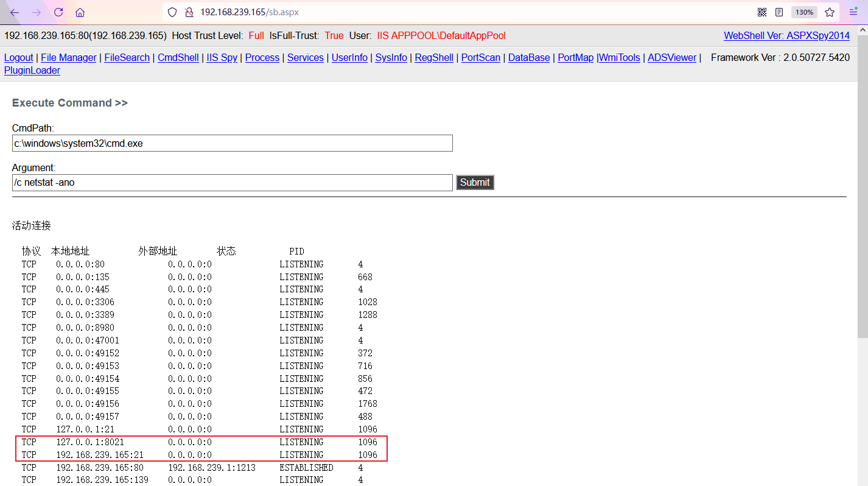Select the 192.168.239.165:139 local address entry
The height and width of the screenshot is (486, 868).
102,480
